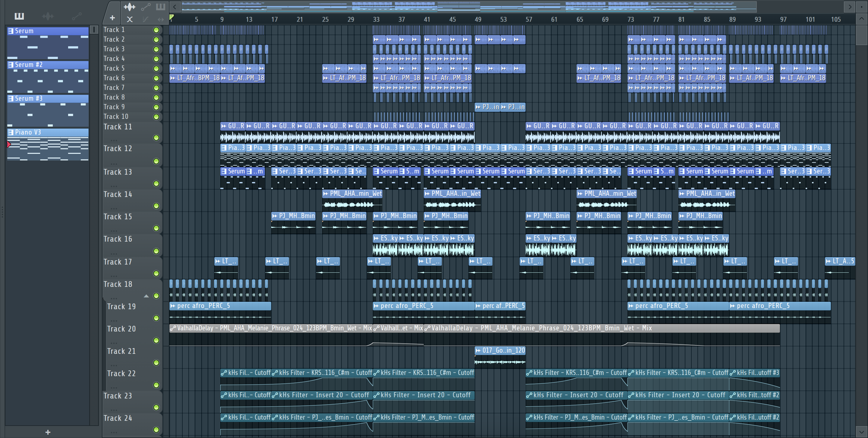Select first PJ..in clip on Track 9

tap(487, 107)
